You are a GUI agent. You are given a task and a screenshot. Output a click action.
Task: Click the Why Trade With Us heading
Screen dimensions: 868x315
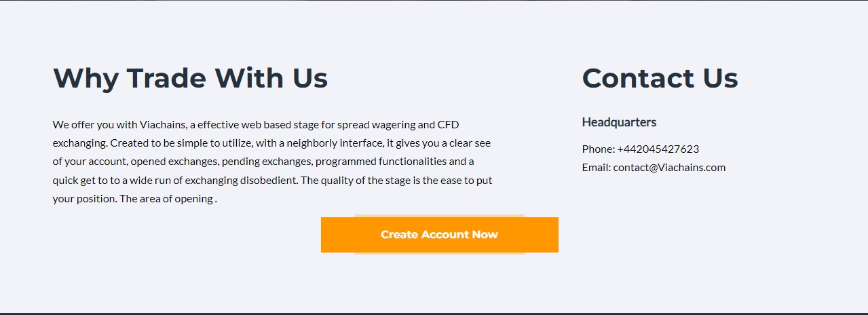pos(191,78)
